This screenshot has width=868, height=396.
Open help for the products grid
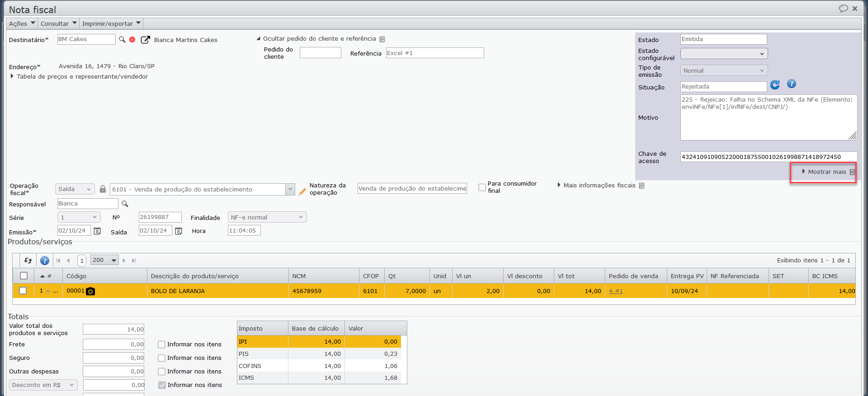(45, 261)
